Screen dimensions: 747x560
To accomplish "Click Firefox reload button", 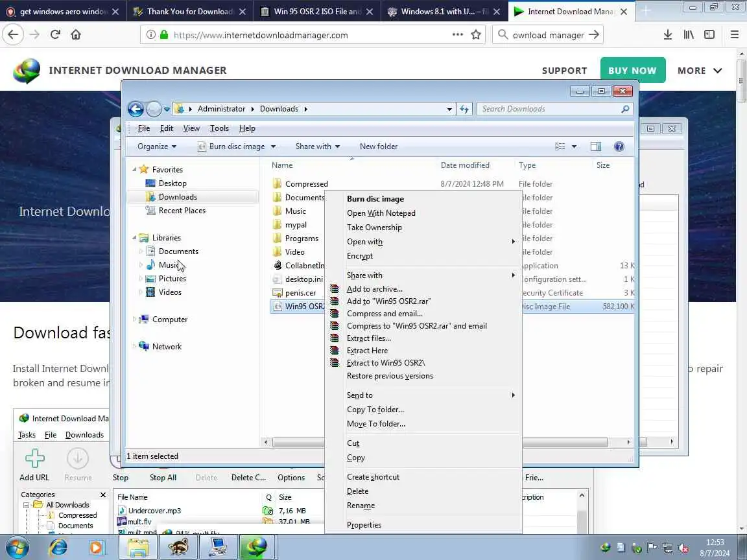I will (x=55, y=34).
